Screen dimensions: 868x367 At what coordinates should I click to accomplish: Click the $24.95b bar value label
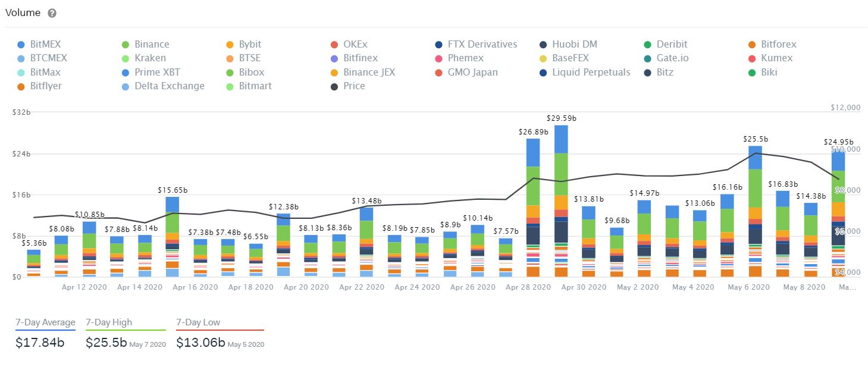[838, 142]
